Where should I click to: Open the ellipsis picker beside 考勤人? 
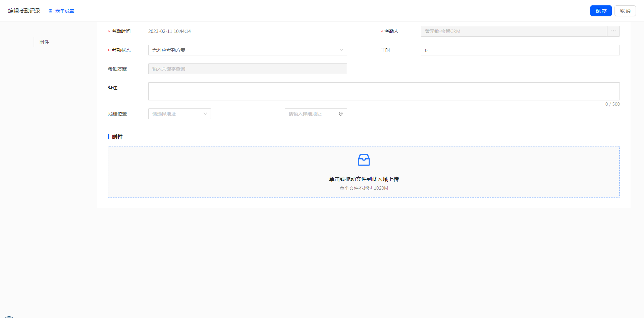pos(613,31)
